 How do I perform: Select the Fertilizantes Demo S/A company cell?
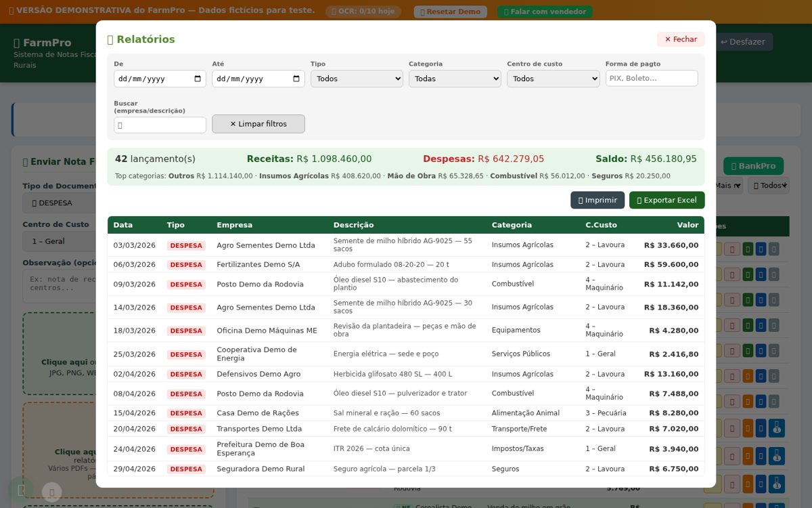click(x=258, y=264)
